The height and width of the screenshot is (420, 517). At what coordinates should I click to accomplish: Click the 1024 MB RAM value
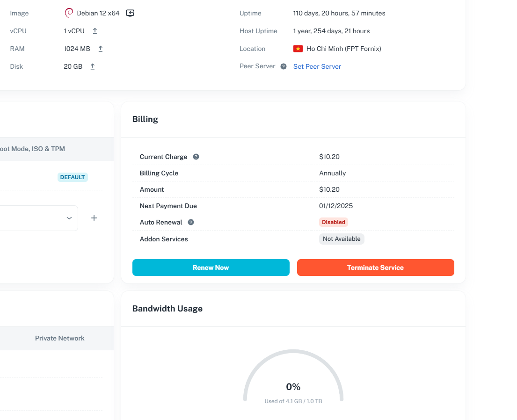[77, 49]
